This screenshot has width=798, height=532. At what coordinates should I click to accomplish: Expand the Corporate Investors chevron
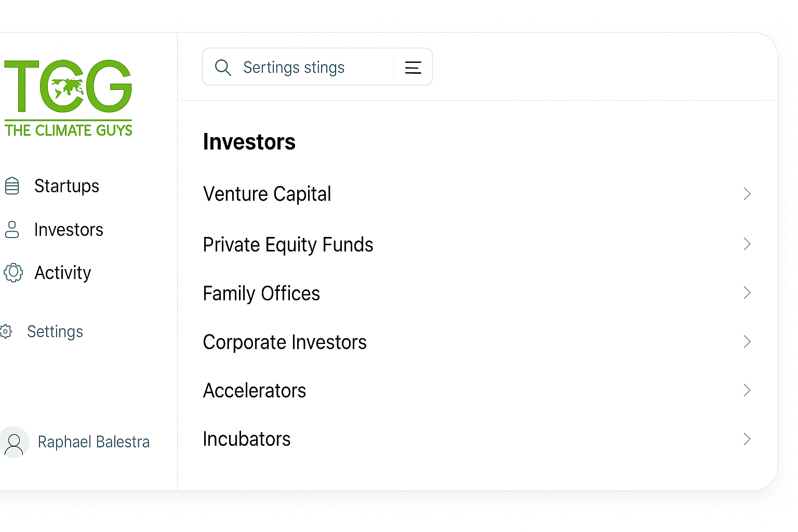747,342
